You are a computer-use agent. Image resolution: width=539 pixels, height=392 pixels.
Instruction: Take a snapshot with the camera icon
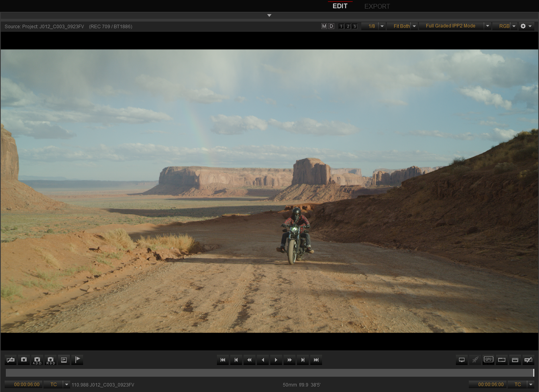24,360
